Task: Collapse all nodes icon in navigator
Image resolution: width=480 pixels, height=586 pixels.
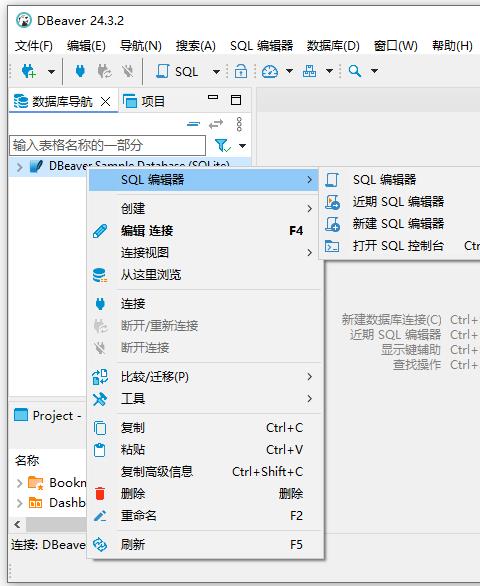Action: point(193,124)
